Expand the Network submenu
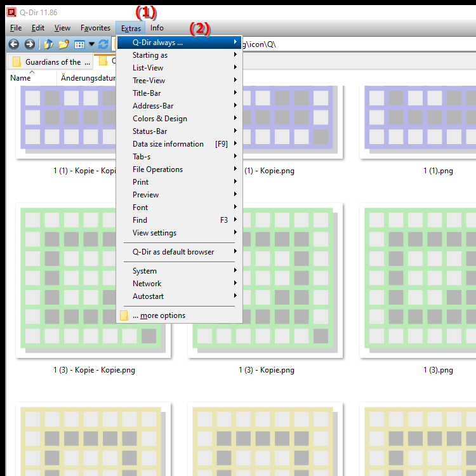476x476 pixels. click(179, 284)
